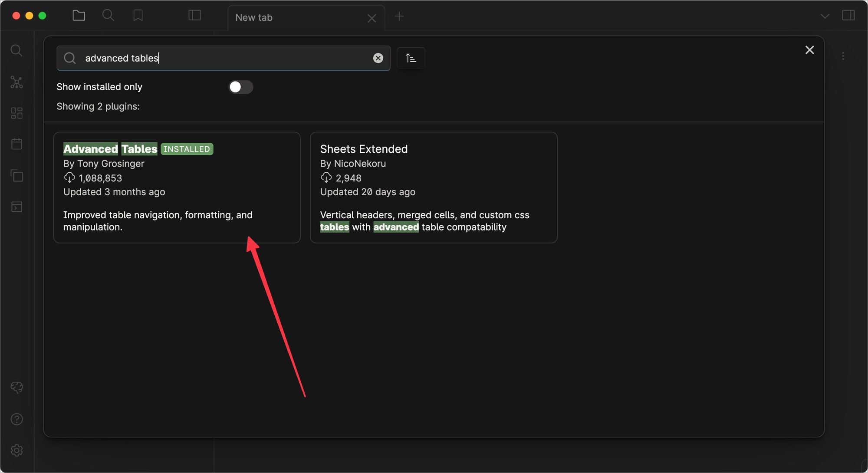Open the command palette terminal icon
868x473 pixels.
[16, 207]
